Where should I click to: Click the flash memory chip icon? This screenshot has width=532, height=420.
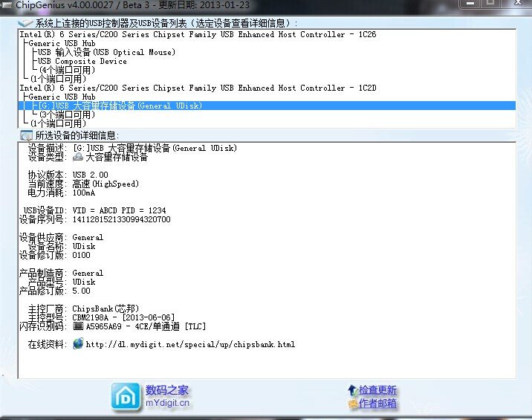[78, 326]
